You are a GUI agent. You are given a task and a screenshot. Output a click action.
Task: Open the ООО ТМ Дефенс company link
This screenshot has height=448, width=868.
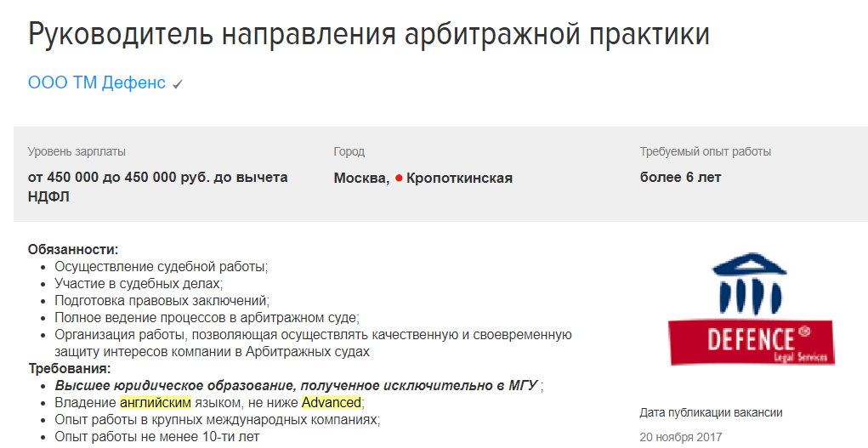pyautogui.click(x=96, y=83)
